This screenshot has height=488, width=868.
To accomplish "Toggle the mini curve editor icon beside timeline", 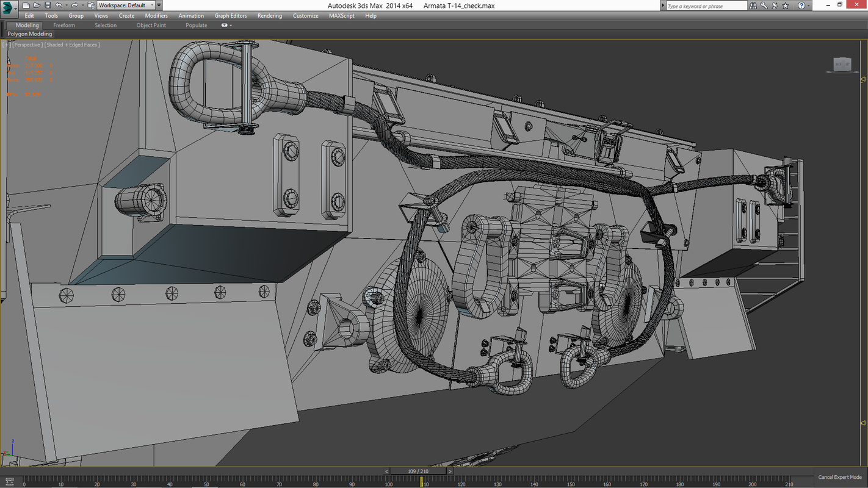I will (x=10, y=481).
